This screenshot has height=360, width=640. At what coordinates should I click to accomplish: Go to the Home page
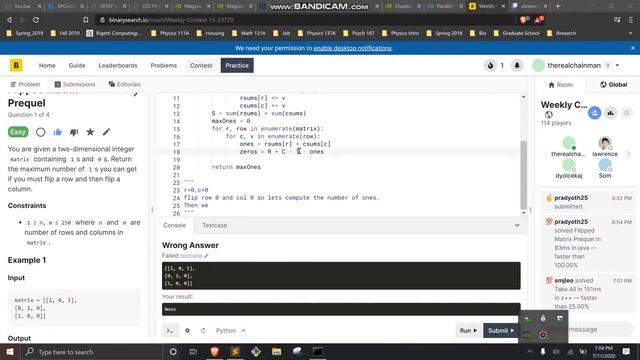47,65
